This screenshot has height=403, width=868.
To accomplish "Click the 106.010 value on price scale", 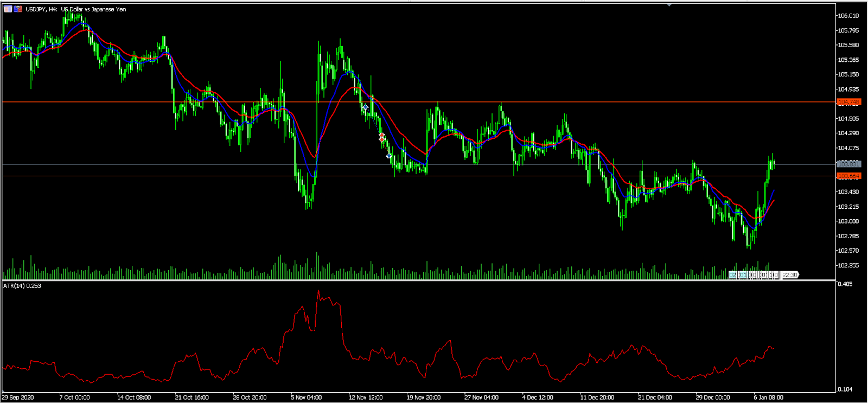I will (x=848, y=16).
